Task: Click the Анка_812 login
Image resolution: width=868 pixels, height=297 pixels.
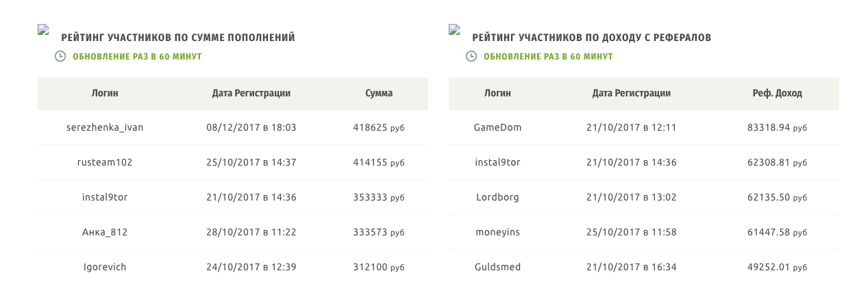Action: 105,233
